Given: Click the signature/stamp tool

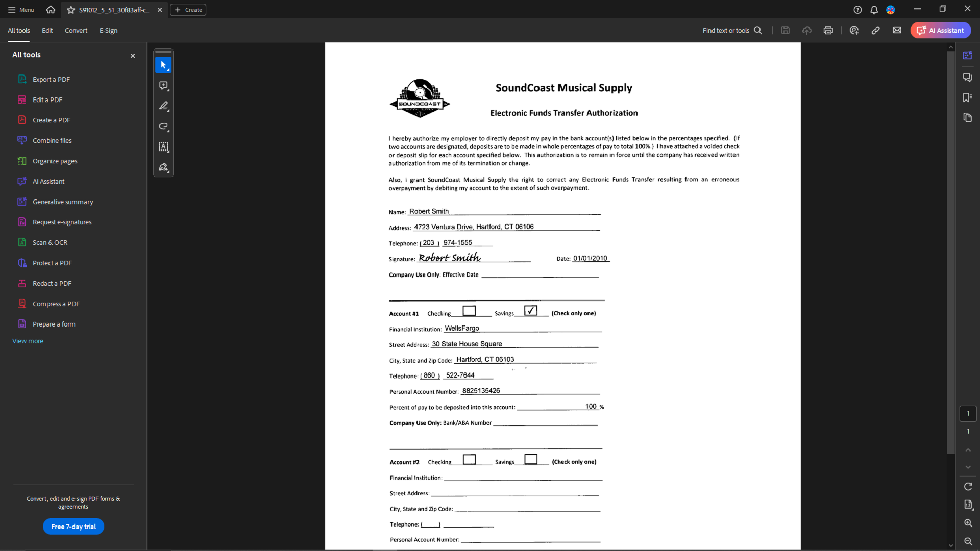Looking at the screenshot, I should (163, 167).
